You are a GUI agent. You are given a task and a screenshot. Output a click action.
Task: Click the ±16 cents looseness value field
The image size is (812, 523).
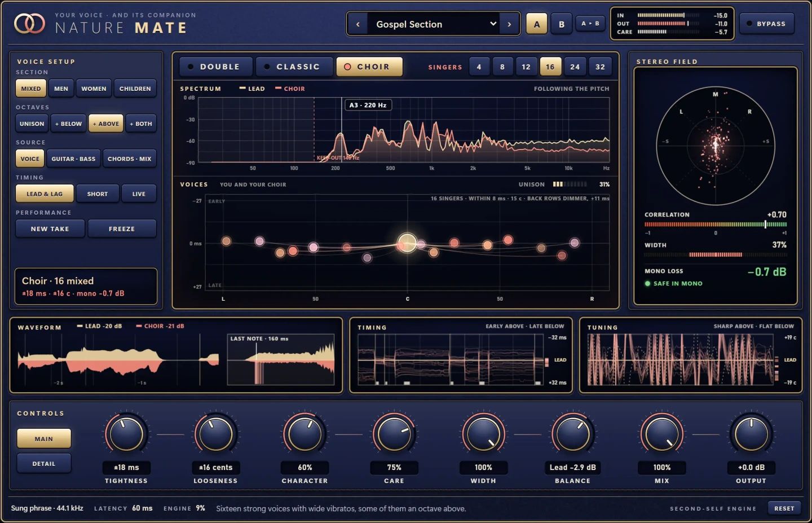pyautogui.click(x=215, y=467)
